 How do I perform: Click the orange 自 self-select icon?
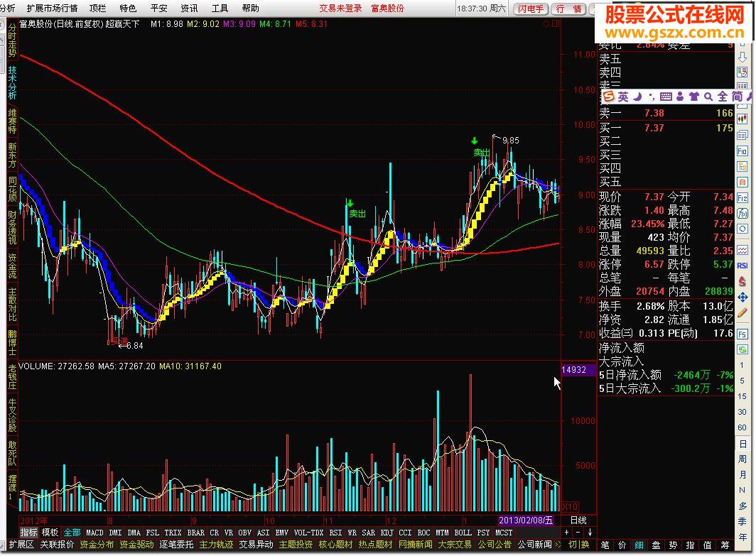click(x=742, y=182)
